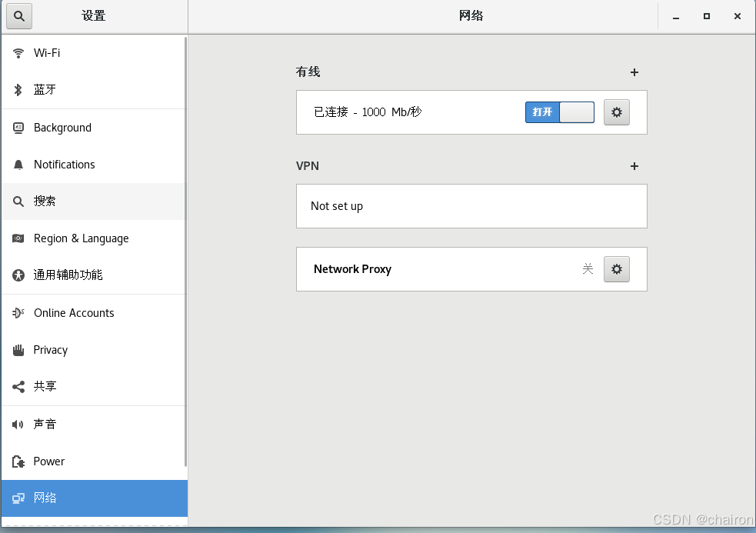Click the Bluetooth icon in sidebar
756x533 pixels.
(x=18, y=90)
